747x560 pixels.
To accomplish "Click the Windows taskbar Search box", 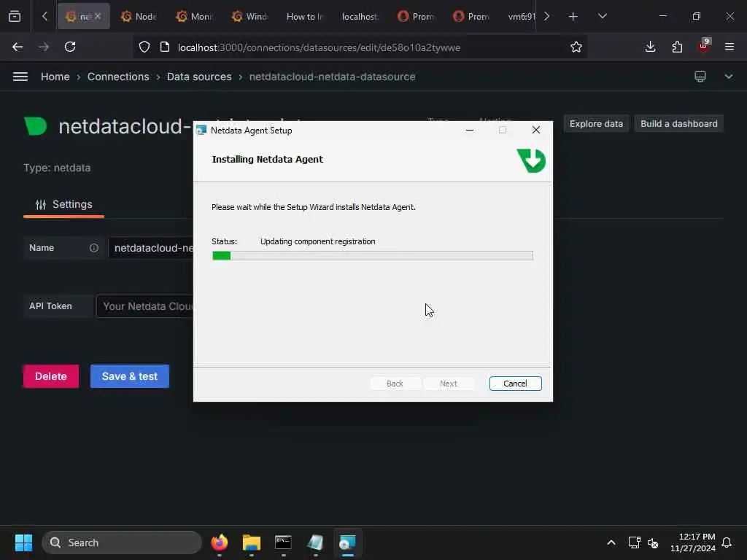I will pos(122,542).
